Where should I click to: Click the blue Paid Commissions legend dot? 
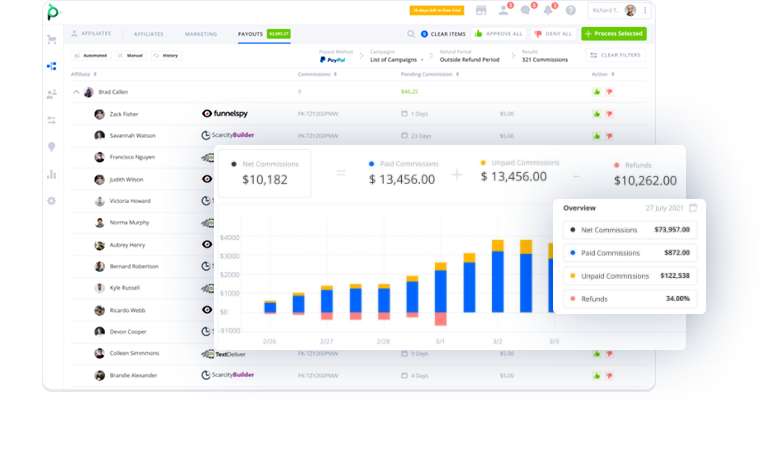pos(372,163)
